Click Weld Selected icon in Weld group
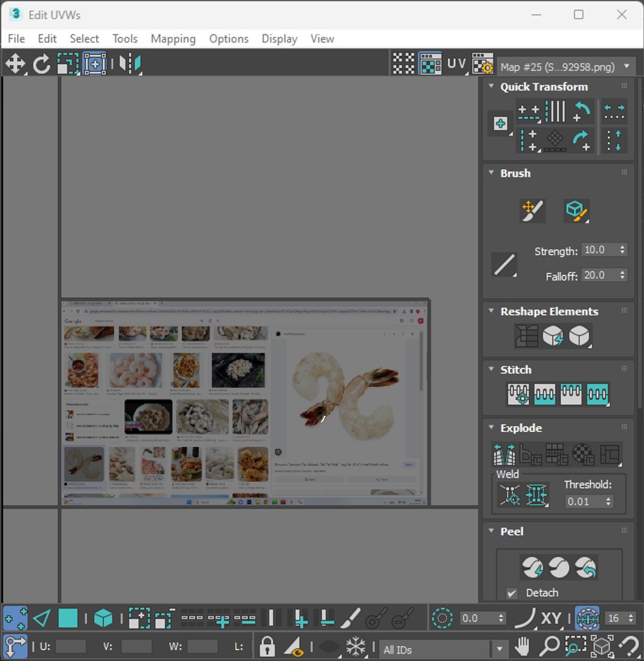 pos(536,495)
